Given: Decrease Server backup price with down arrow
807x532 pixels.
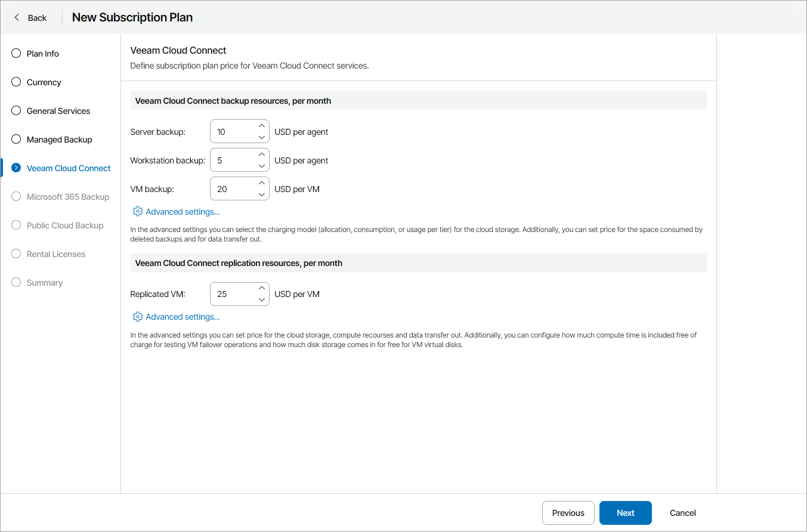Looking at the screenshot, I should 262,137.
